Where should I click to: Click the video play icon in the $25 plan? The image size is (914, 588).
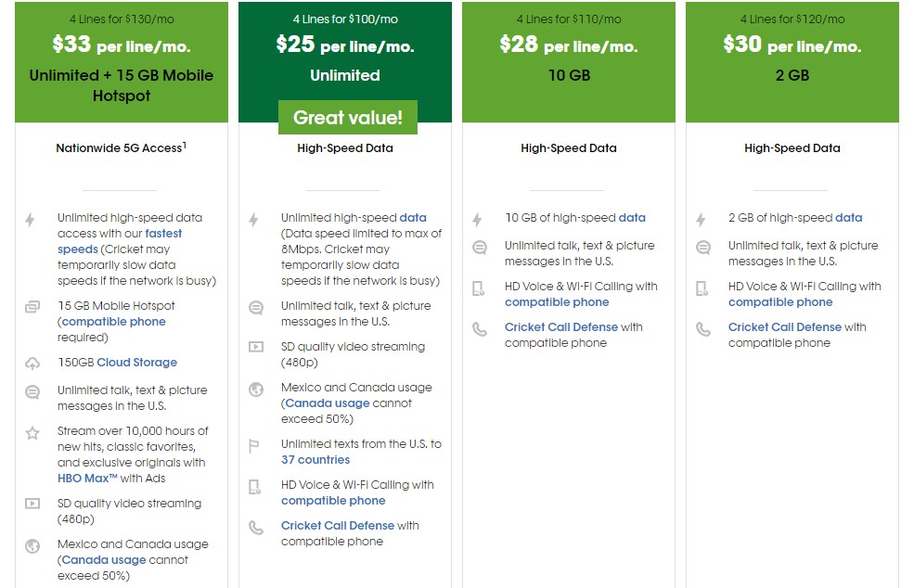coord(256,348)
